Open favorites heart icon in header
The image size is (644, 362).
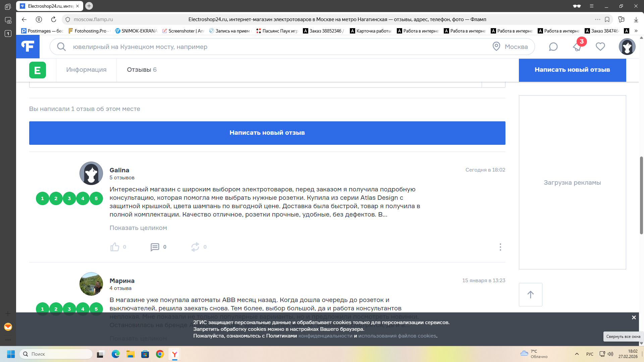coord(600,47)
